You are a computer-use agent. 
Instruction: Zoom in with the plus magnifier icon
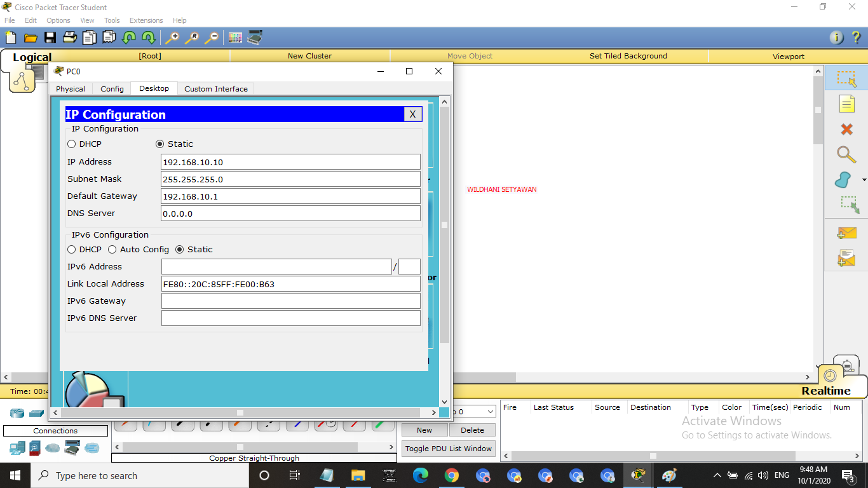(172, 37)
